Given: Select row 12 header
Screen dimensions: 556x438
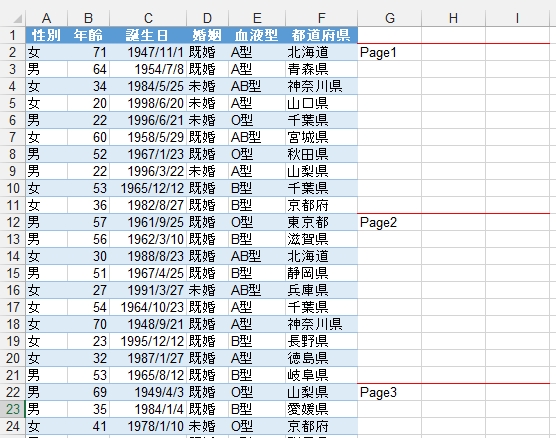Looking at the screenshot, I should pos(13,222).
